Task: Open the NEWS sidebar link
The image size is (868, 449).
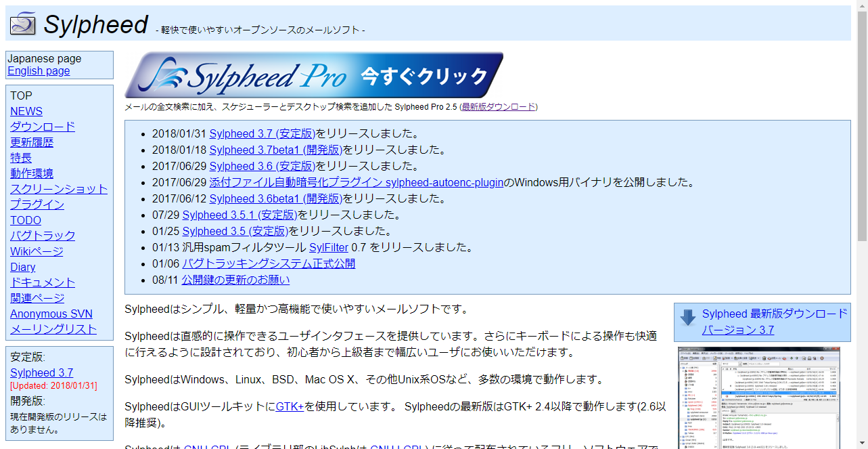Action: (x=26, y=111)
